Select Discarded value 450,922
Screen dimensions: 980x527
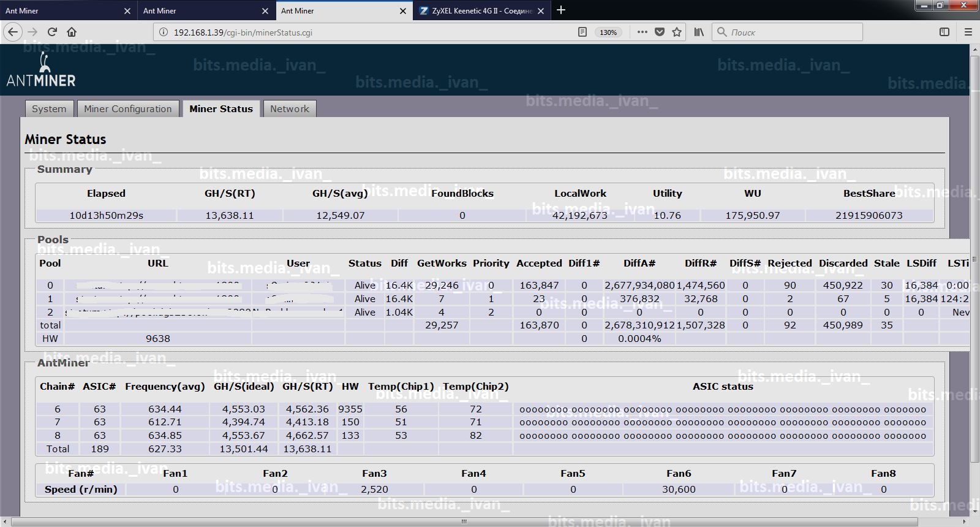pos(843,285)
